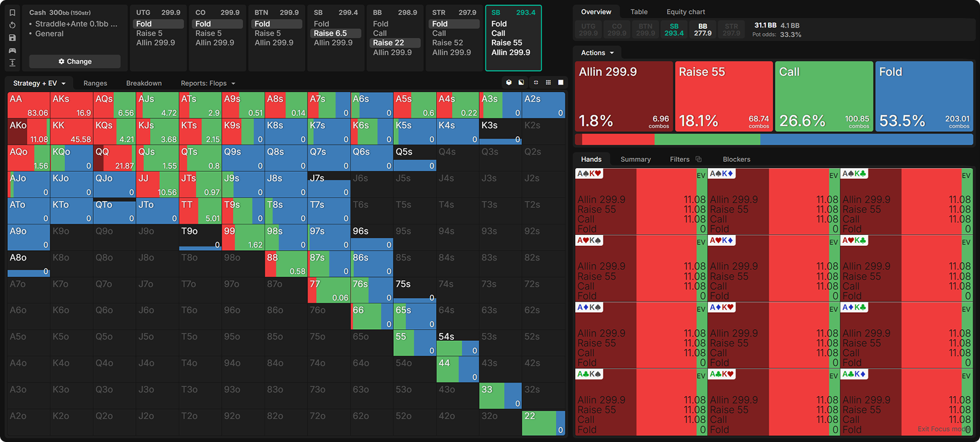Viewport: 980px width, 442px height.
Task: Switch to the Ranges tab
Action: [x=95, y=83]
